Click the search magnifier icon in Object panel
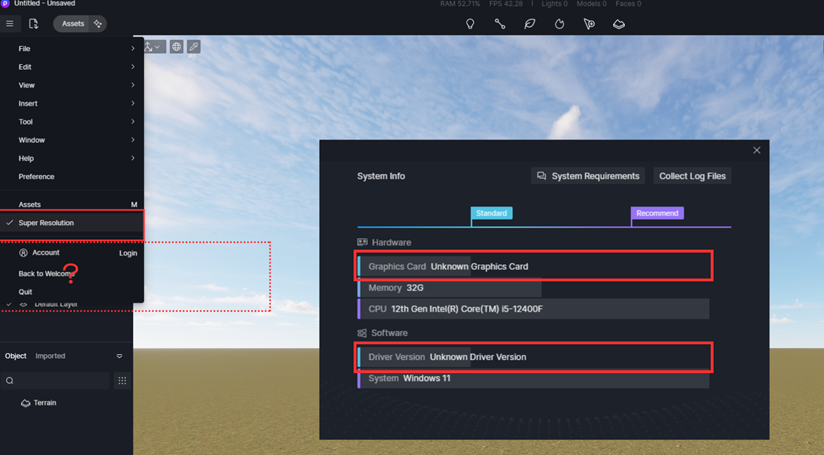The height and width of the screenshot is (455, 824). pos(9,380)
